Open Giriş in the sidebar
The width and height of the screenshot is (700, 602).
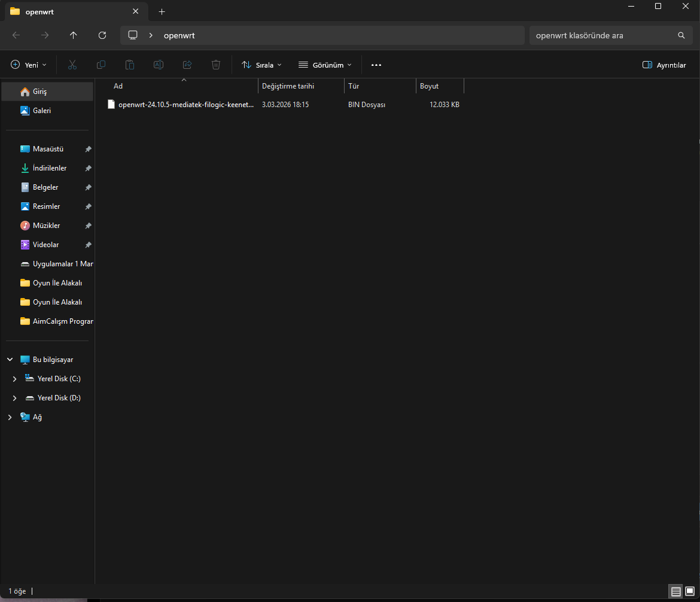(47, 92)
